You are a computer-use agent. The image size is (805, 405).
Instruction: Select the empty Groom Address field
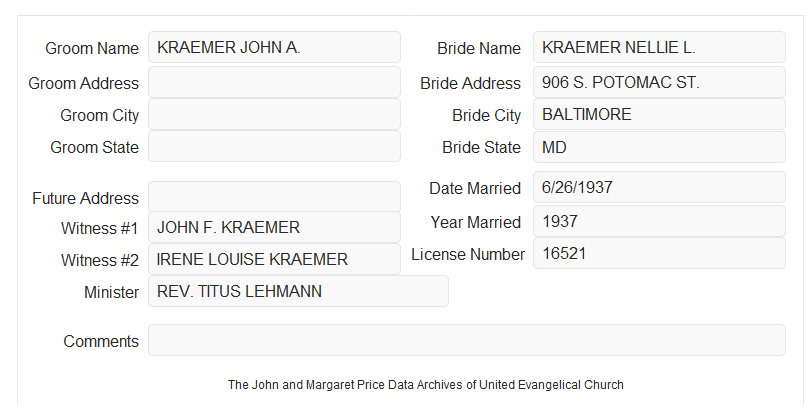pos(274,82)
